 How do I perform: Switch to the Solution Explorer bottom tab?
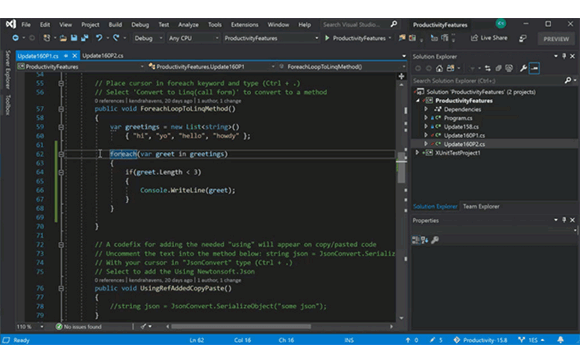(435, 206)
